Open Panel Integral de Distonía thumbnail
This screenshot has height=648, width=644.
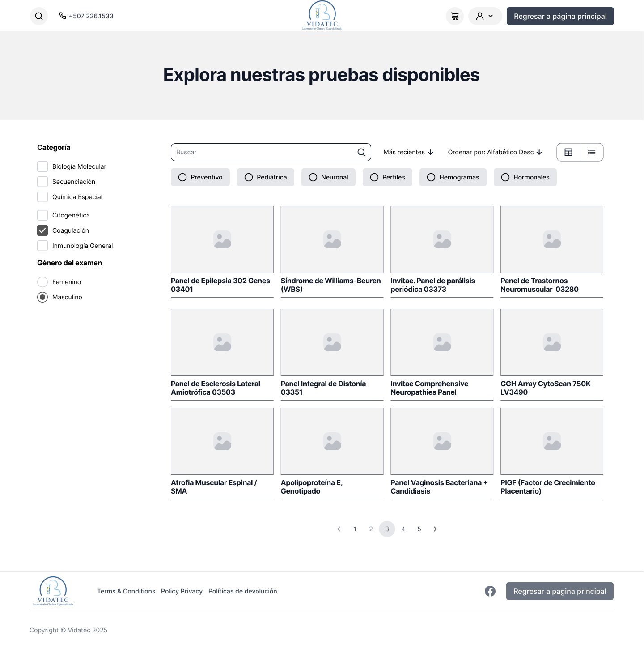pyautogui.click(x=332, y=342)
